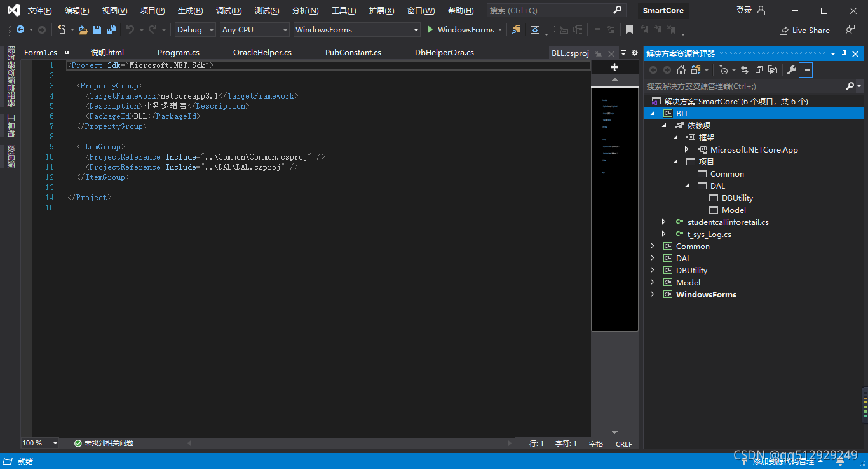Viewport: 868px width, 469px height.
Task: Expand studentcallinforetail.cs node
Action: [x=664, y=222]
